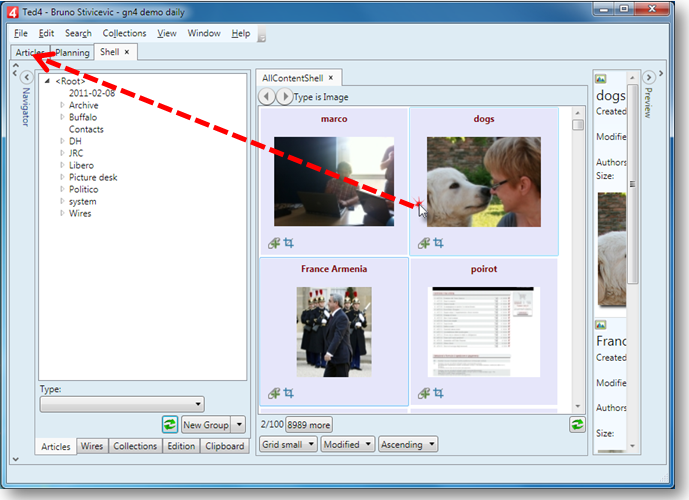Expand the DH folder
The image size is (689, 500).
pyautogui.click(x=62, y=141)
